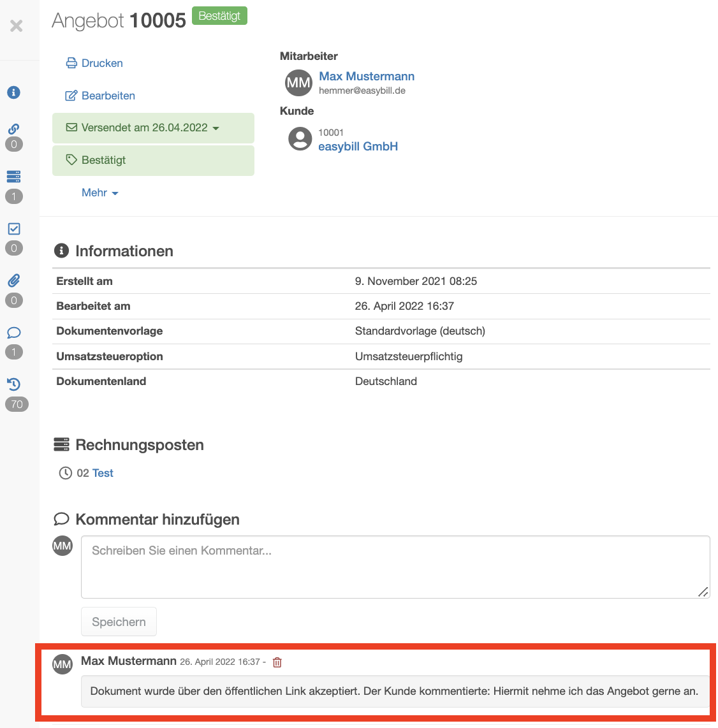
Task: Open the Test invoice position link
Action: [103, 472]
